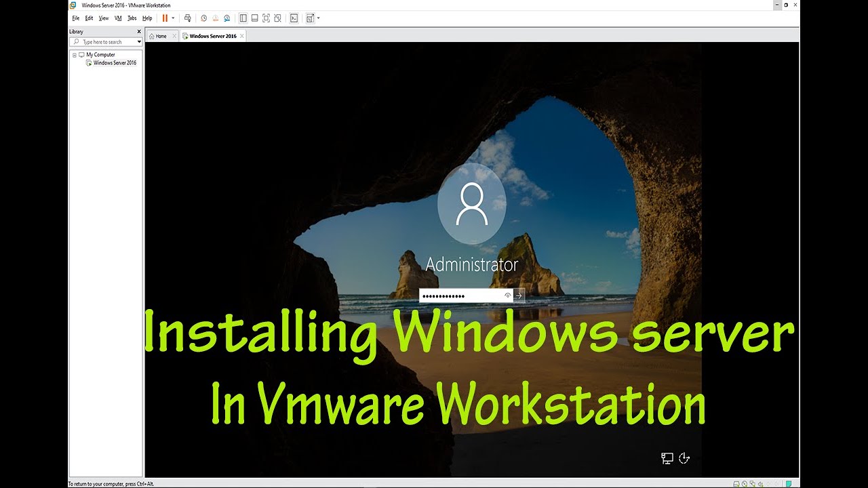The height and width of the screenshot is (488, 868).
Task: Close the Home tab
Action: pyautogui.click(x=174, y=36)
